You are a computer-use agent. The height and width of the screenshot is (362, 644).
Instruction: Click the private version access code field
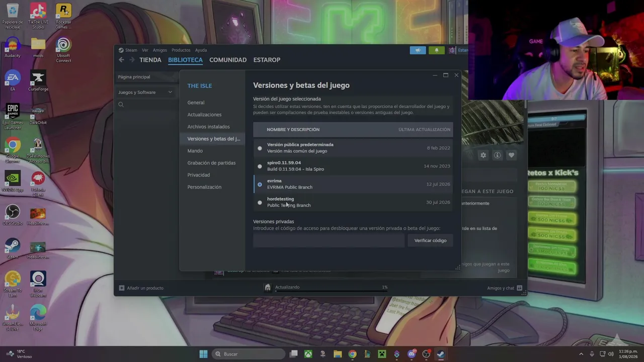pyautogui.click(x=329, y=241)
